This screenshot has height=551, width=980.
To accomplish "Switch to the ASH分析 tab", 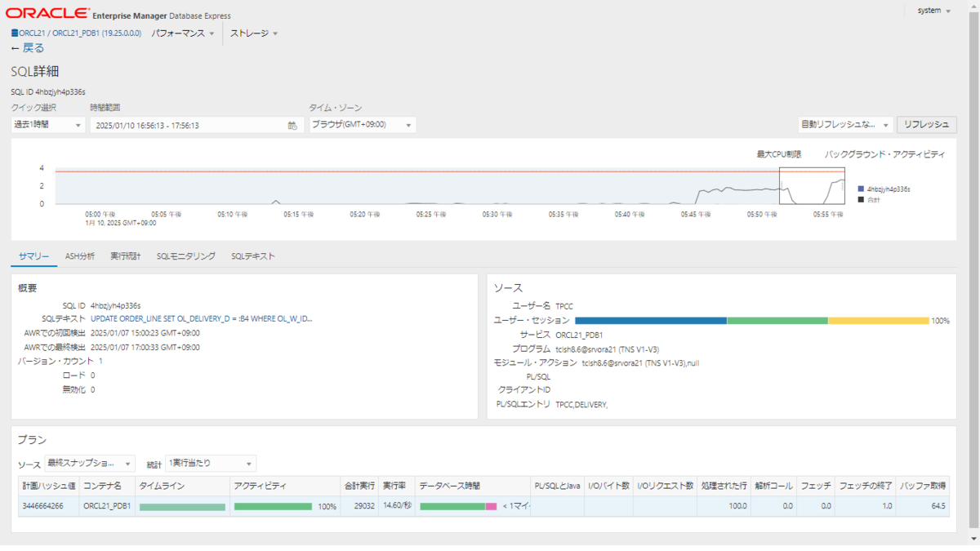I will tap(82, 256).
